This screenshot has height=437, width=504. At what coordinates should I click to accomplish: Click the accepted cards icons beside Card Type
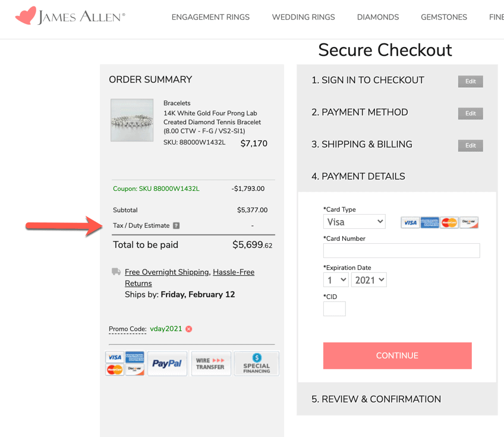pos(439,222)
